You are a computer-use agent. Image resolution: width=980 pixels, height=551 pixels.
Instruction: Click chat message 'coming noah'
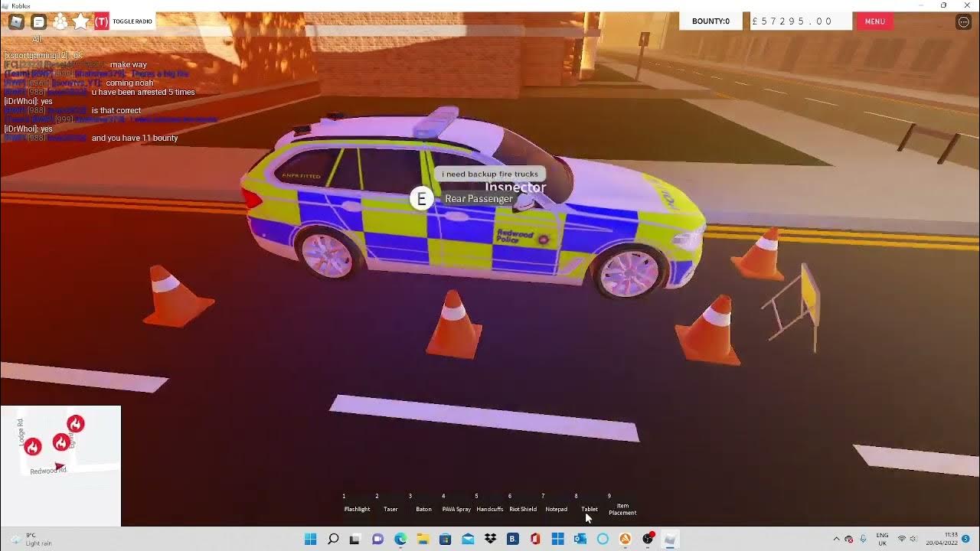pyautogui.click(x=129, y=83)
